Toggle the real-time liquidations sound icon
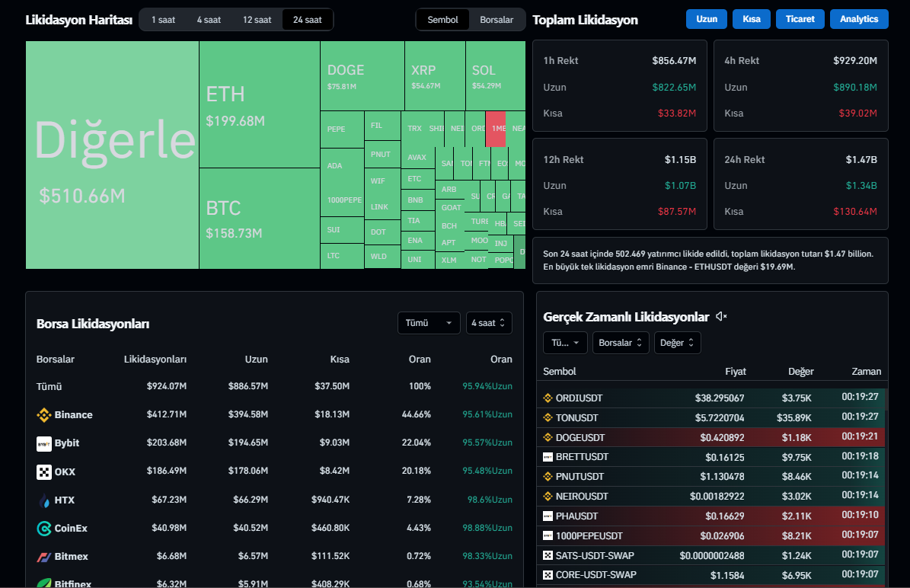The width and height of the screenshot is (910, 588). [x=721, y=317]
